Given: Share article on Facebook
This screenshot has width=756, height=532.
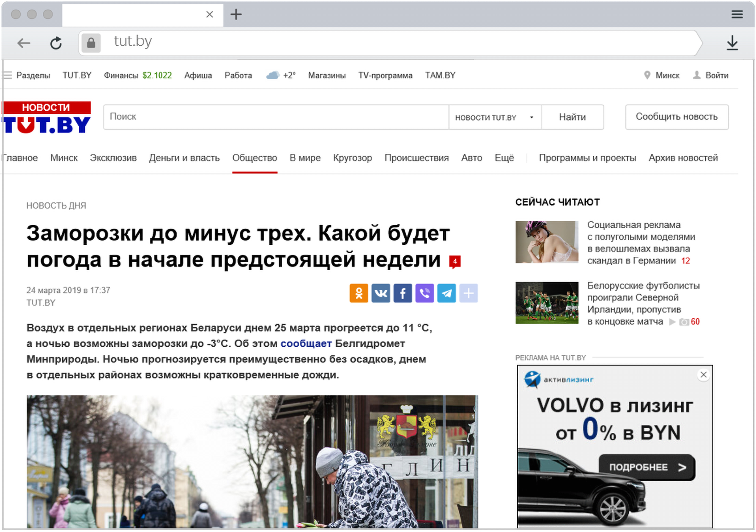Looking at the screenshot, I should click(402, 293).
